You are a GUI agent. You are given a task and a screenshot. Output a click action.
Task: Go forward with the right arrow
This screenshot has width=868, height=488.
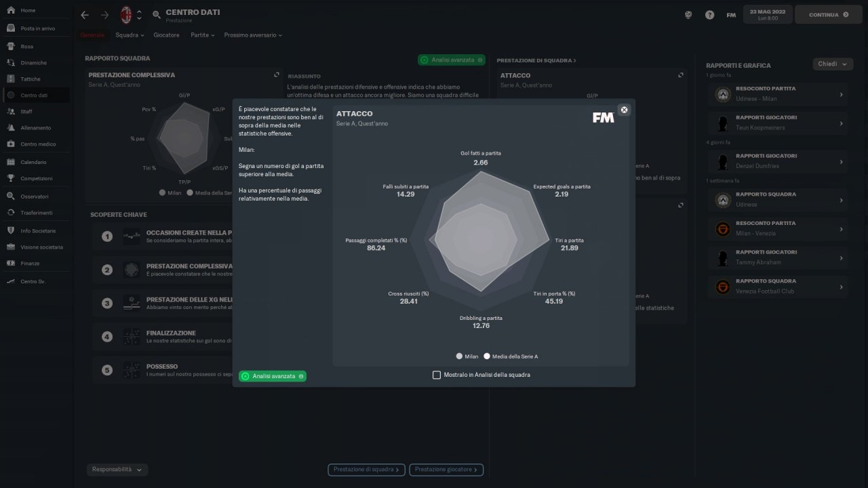[104, 14]
